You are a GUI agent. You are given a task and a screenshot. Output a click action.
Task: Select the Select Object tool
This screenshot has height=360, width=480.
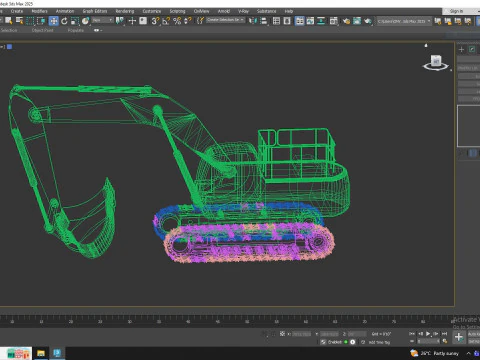coord(9,21)
